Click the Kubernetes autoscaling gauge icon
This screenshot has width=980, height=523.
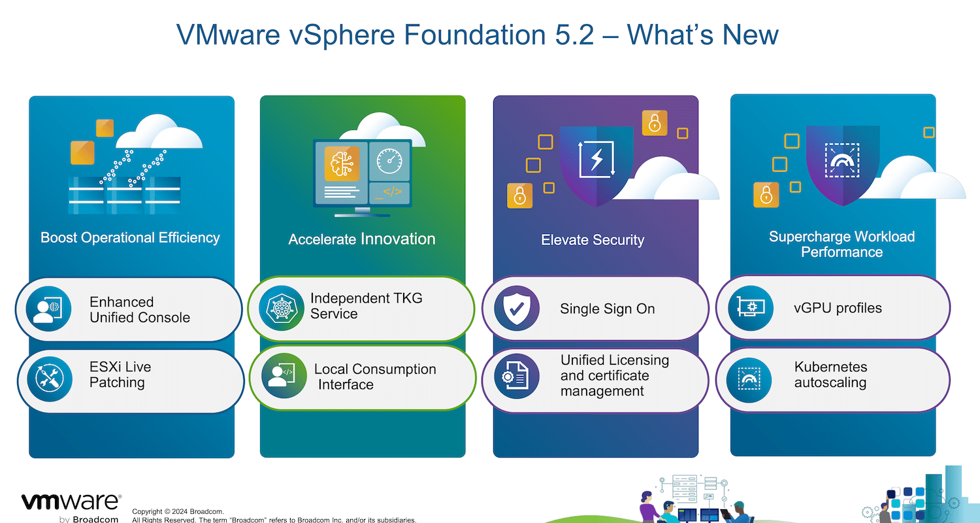[749, 380]
